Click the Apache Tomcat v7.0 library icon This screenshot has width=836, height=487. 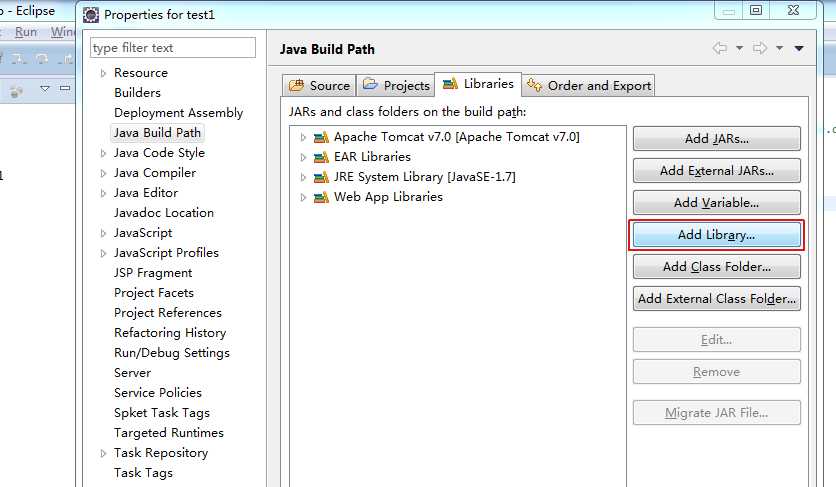point(321,137)
